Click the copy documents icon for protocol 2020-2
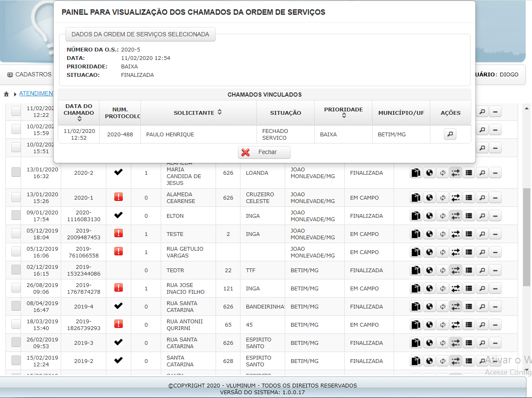Viewport: 532px width, 398px height. click(x=416, y=173)
